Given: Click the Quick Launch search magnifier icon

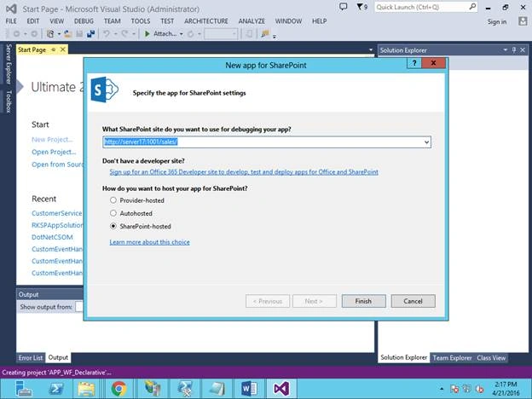Looking at the screenshot, I should pyautogui.click(x=472, y=7).
